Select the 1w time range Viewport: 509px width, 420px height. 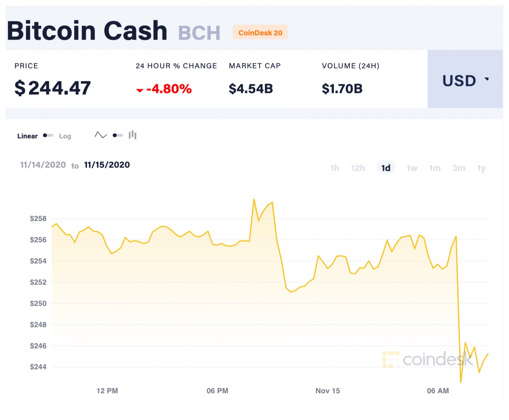412,168
